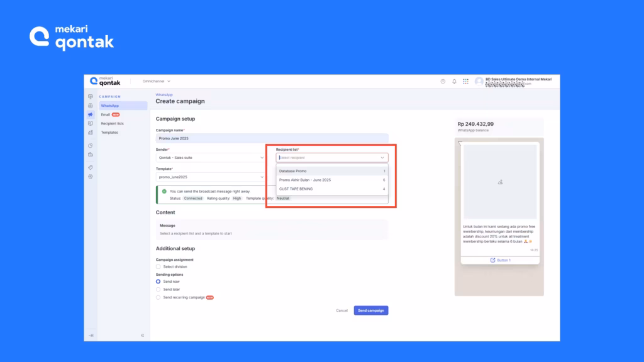Choose Database Promo from recipient options
The height and width of the screenshot is (362, 644).
pos(332,171)
